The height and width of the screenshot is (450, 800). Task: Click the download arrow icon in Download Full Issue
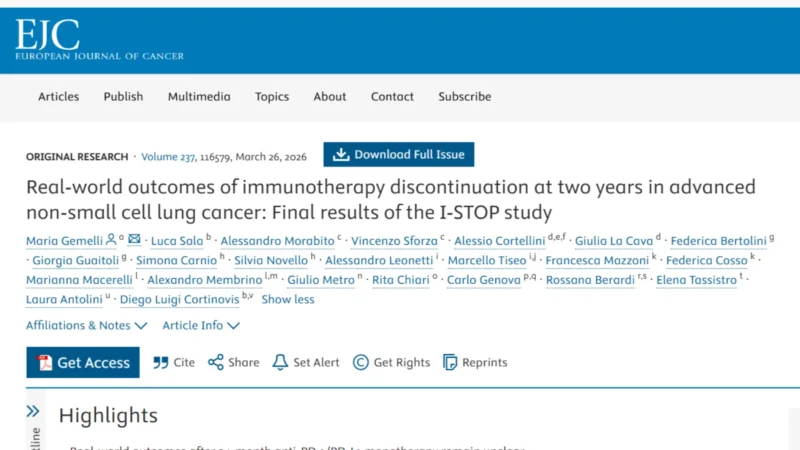point(341,154)
